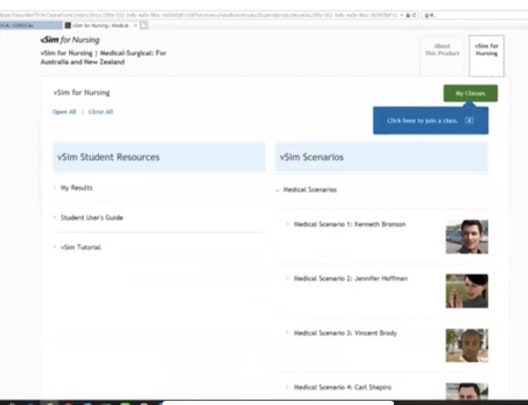Click Jennifer Hoffman's avatar thumbnail
Viewport: 528px width, 405px height.
click(x=467, y=291)
